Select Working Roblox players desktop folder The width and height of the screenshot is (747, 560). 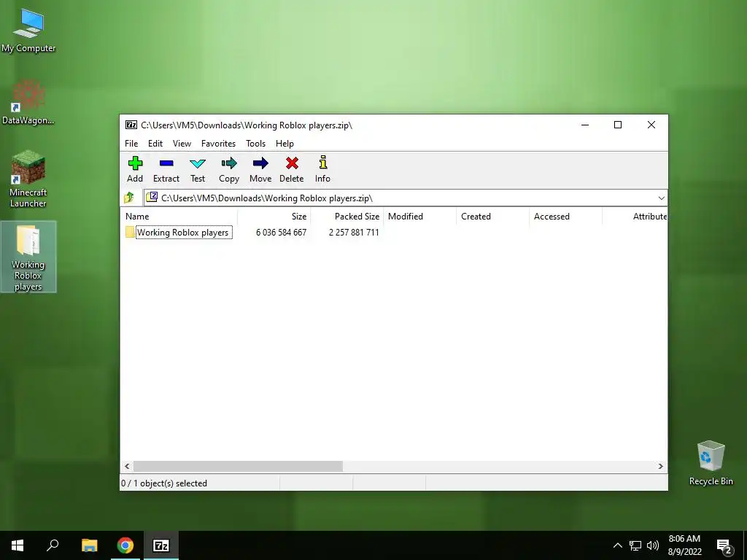click(28, 257)
